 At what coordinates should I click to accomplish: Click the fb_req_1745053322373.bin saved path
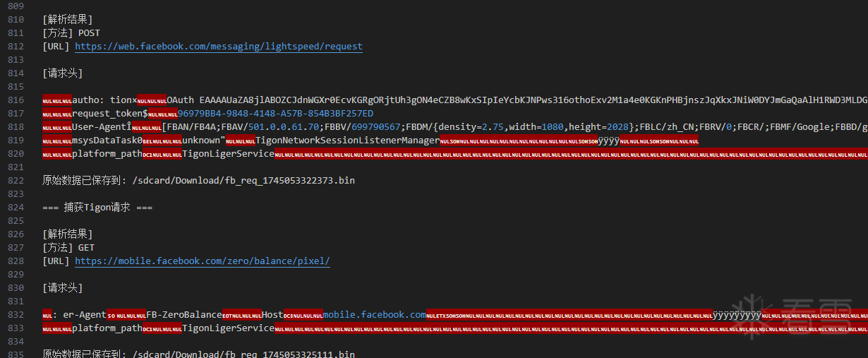coord(243,181)
